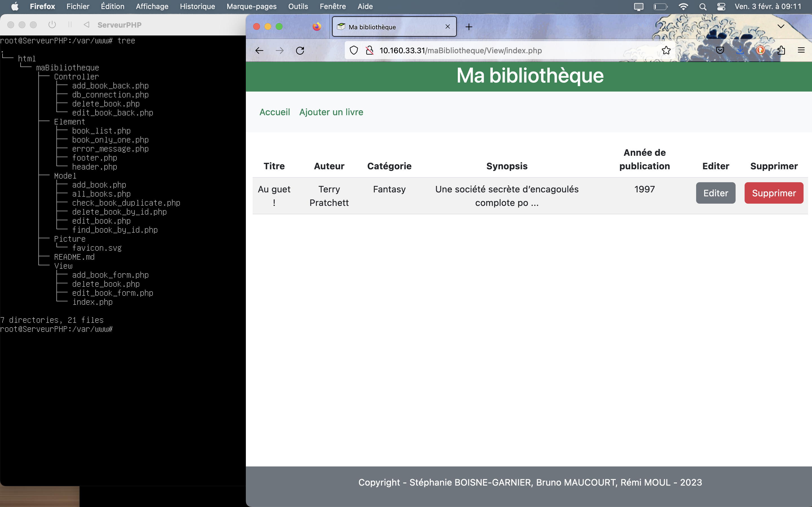
Task: Click the insecure connection padlock icon
Action: tap(369, 51)
